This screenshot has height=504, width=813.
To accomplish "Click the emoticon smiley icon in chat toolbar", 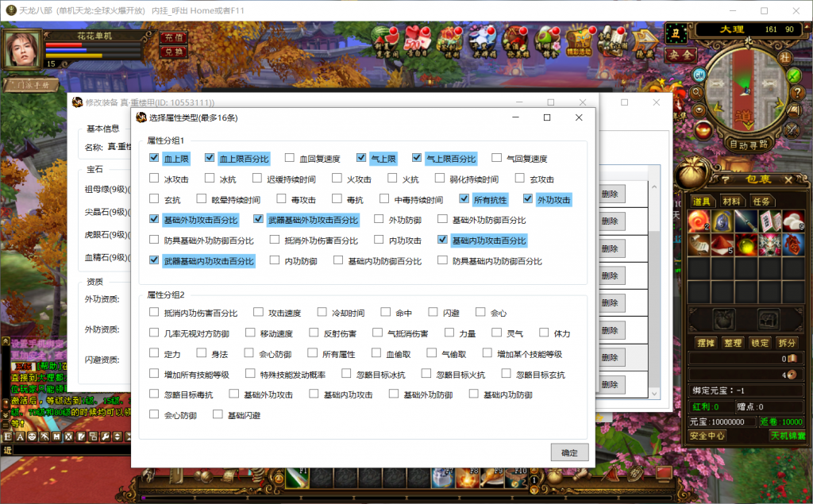I will click(32, 437).
